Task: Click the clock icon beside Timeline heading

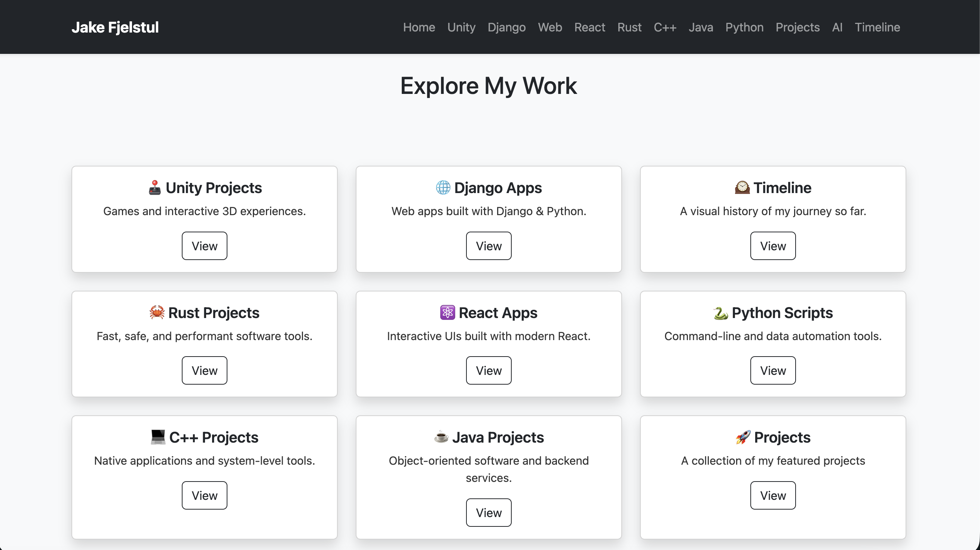Action: [742, 188]
